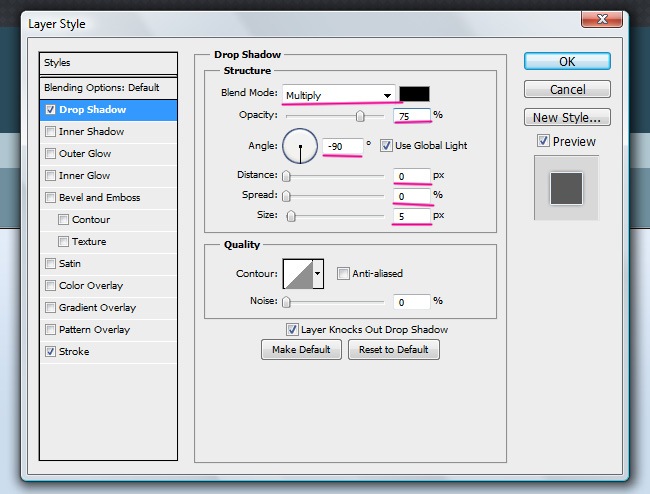This screenshot has height=494, width=650.
Task: Expand the Contour picker dropdown arrow
Action: pyautogui.click(x=319, y=273)
